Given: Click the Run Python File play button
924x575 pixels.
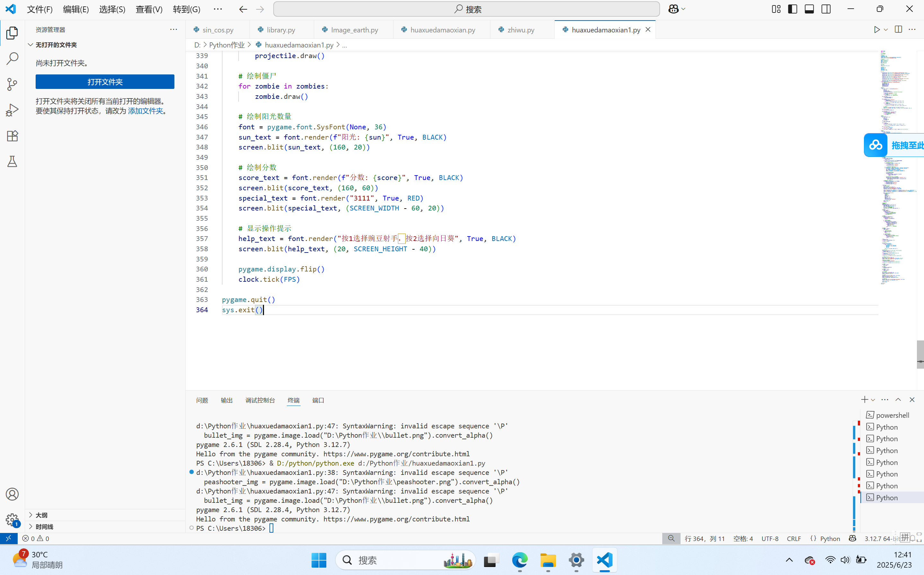Looking at the screenshot, I should click(x=877, y=30).
